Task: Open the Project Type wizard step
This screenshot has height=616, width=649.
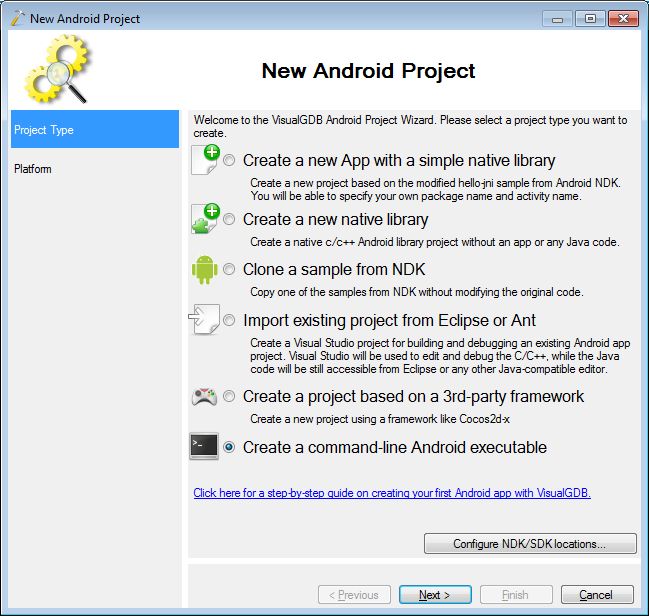Action: (95, 129)
